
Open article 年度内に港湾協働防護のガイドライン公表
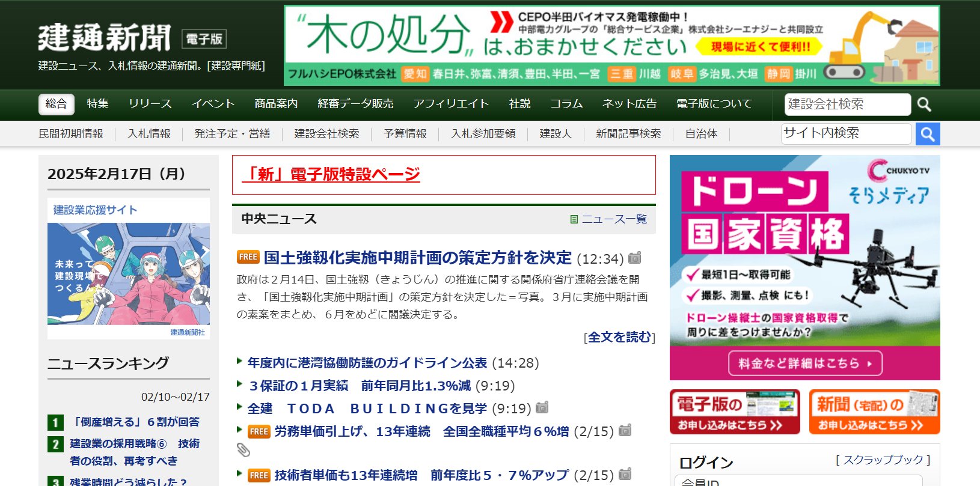coord(367,363)
